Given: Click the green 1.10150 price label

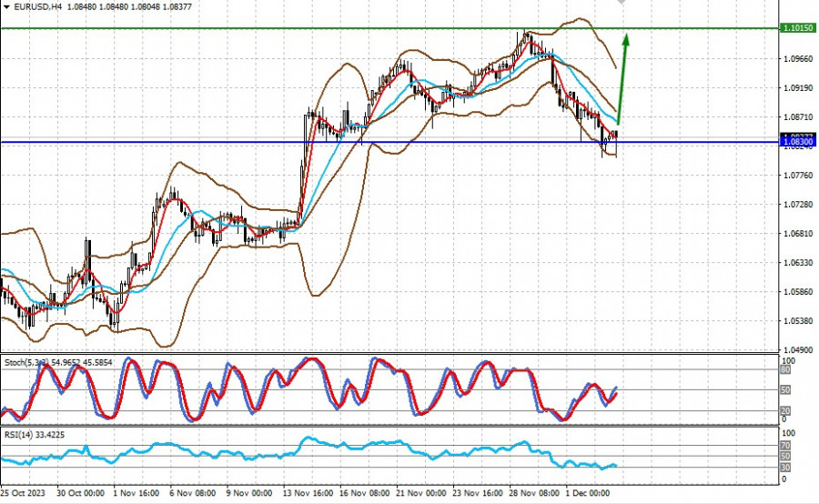Looking at the screenshot, I should click(797, 28).
